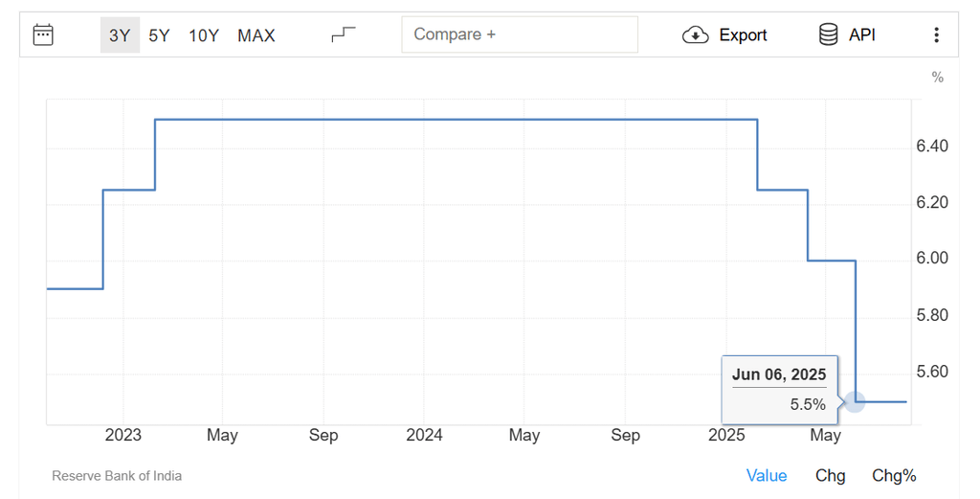Open the three-dot more options menu
The image size is (980, 499).
click(x=936, y=35)
